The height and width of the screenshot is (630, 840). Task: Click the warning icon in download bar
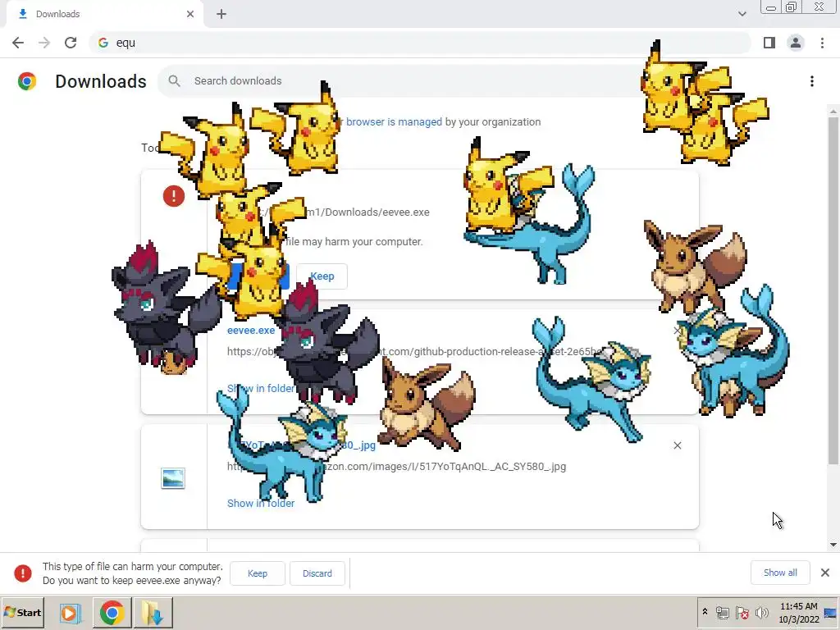(x=22, y=573)
